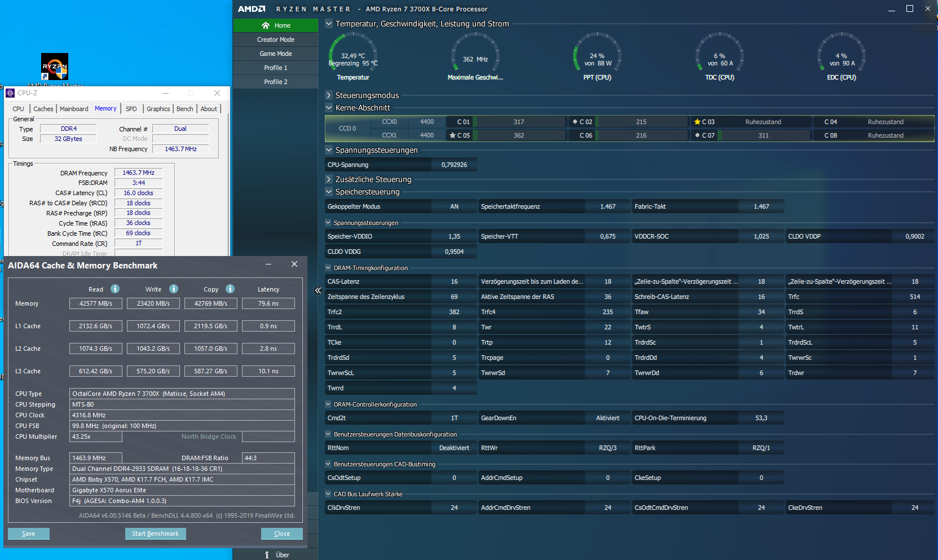Viewport: 938px width, 560px height.
Task: Expand the Zusätzliche Steuerung section
Action: pos(329,179)
